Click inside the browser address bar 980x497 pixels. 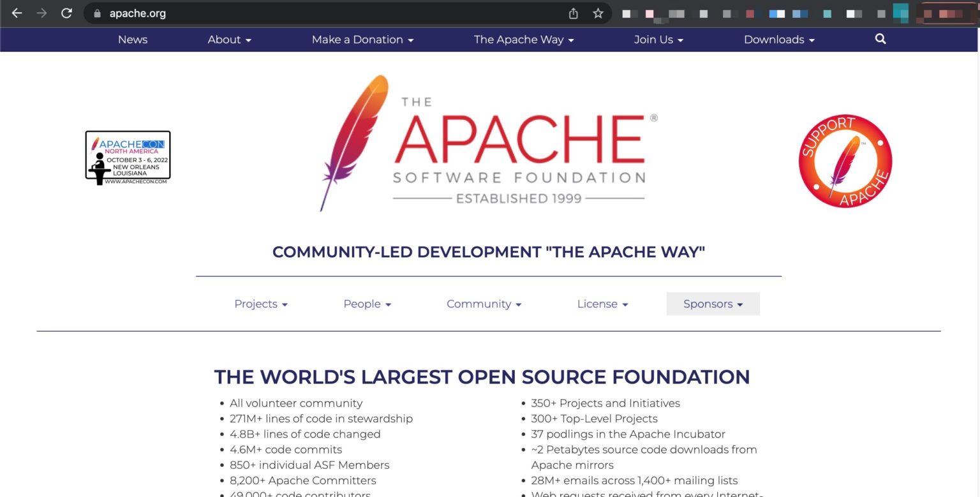click(x=255, y=13)
